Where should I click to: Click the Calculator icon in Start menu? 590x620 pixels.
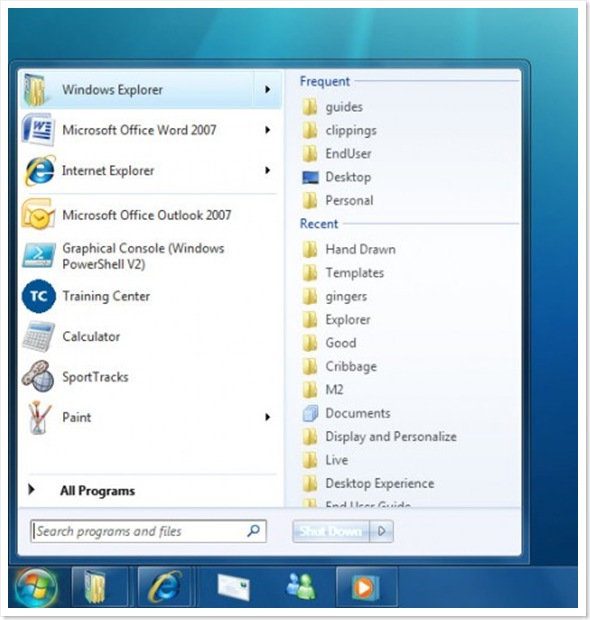point(38,336)
